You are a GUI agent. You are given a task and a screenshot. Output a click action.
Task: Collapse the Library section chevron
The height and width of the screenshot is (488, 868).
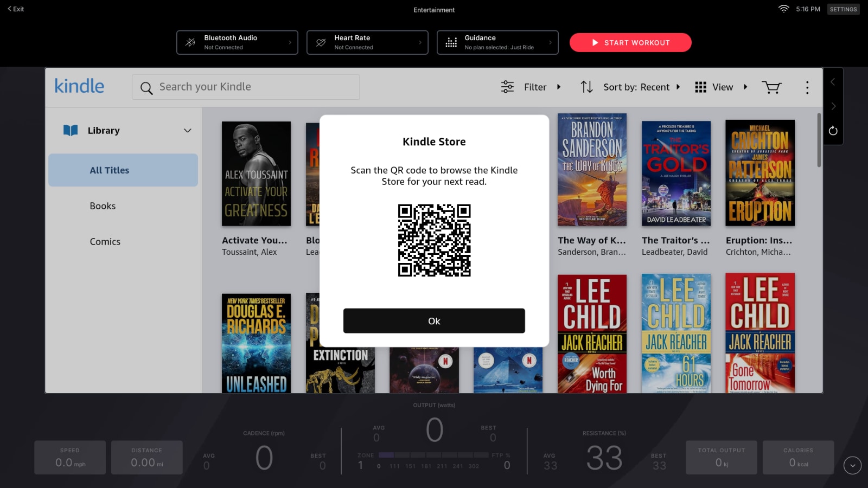pyautogui.click(x=188, y=131)
